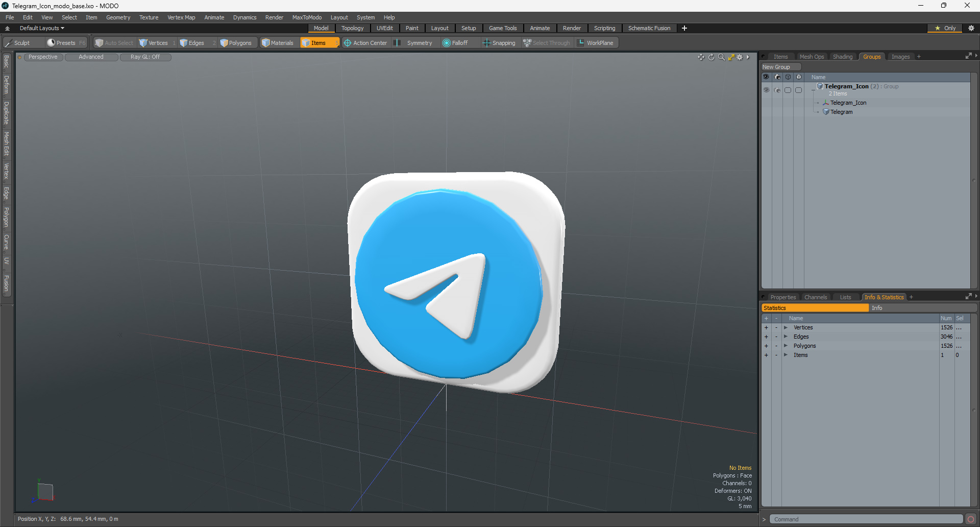Click the Command input field

tap(866, 519)
